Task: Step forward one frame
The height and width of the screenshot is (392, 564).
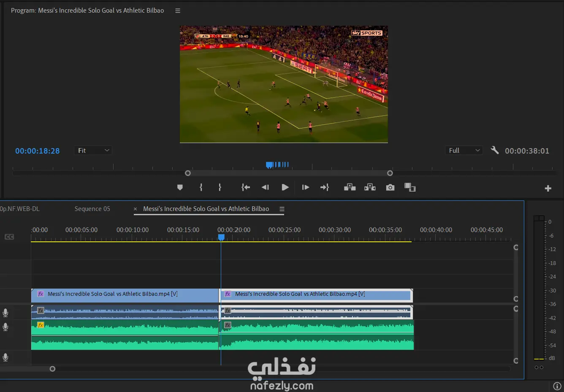Action: coord(306,187)
